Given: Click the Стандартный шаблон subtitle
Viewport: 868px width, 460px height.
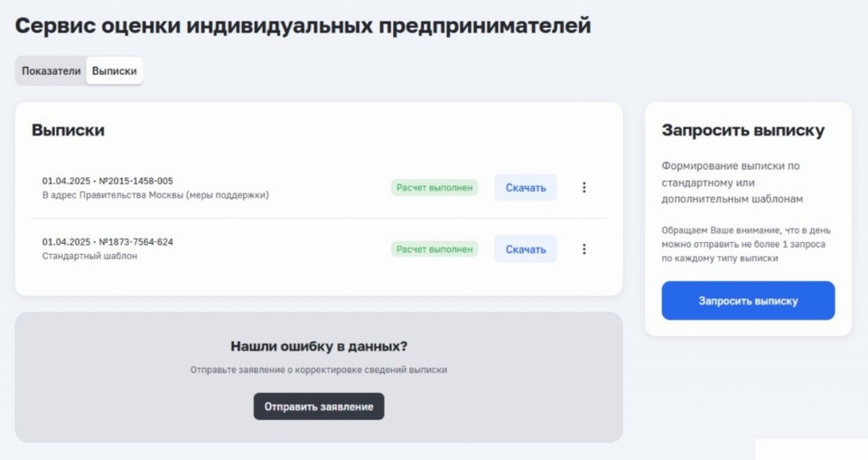Looking at the screenshot, I should (x=89, y=257).
